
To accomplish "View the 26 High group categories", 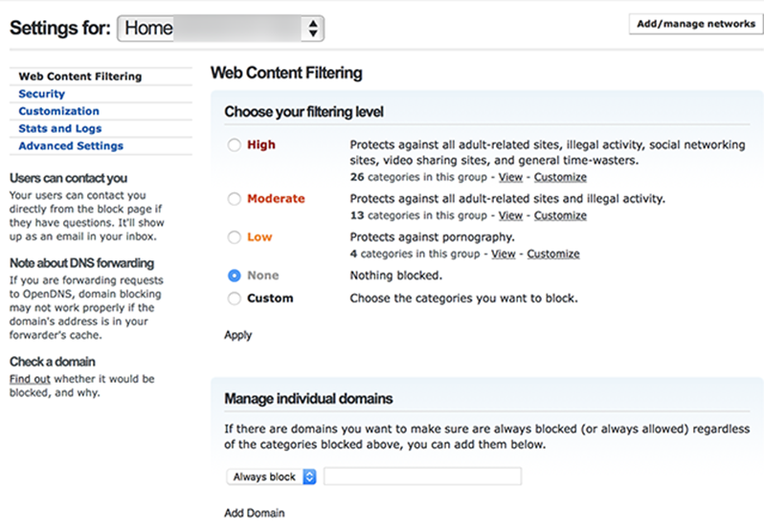I will click(511, 177).
